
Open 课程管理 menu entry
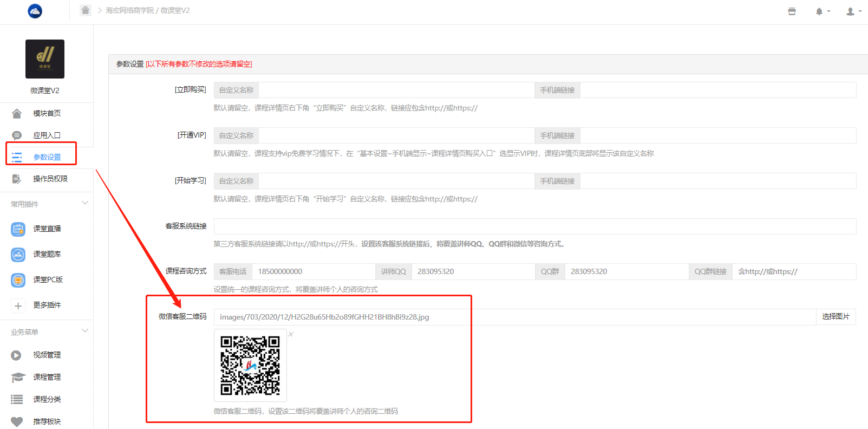click(x=47, y=377)
